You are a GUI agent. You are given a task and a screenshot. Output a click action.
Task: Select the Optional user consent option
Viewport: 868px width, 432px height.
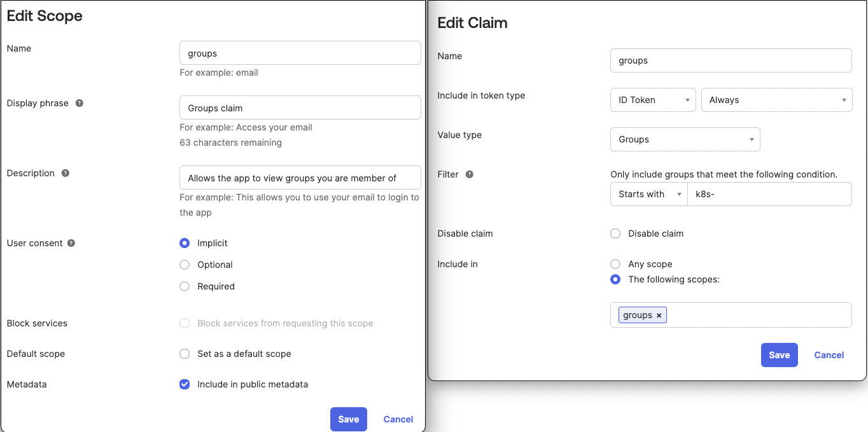[185, 265]
